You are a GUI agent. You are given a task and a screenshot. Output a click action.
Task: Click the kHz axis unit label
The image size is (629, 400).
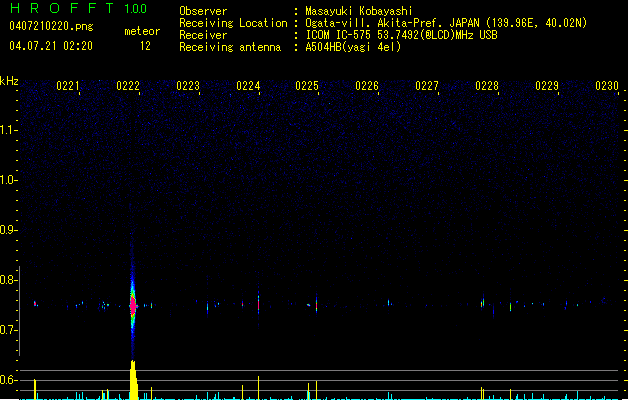tap(9, 81)
